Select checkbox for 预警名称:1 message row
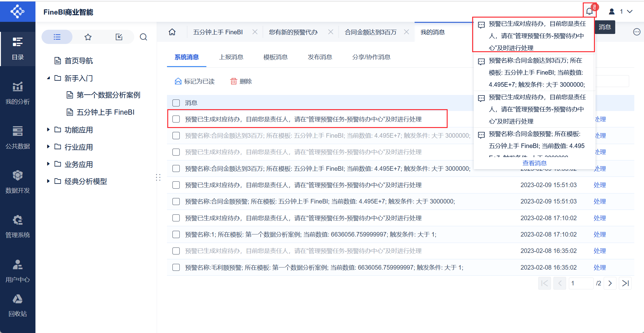 pyautogui.click(x=176, y=234)
